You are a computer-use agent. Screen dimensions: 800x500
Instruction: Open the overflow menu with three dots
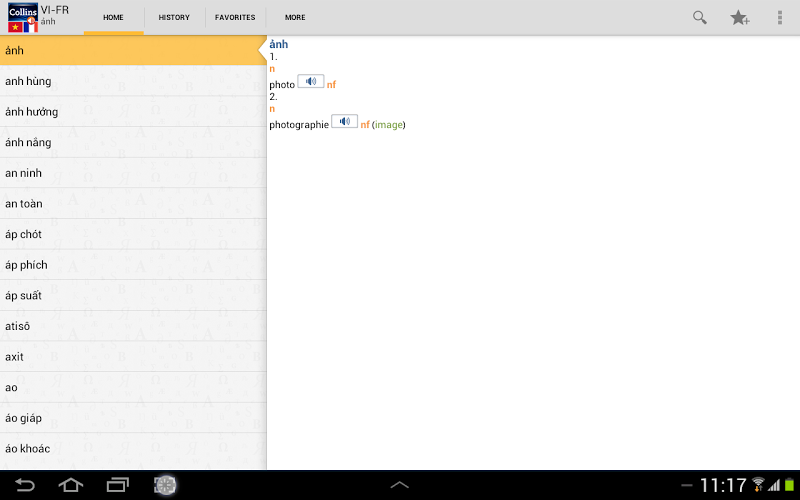coord(780,17)
